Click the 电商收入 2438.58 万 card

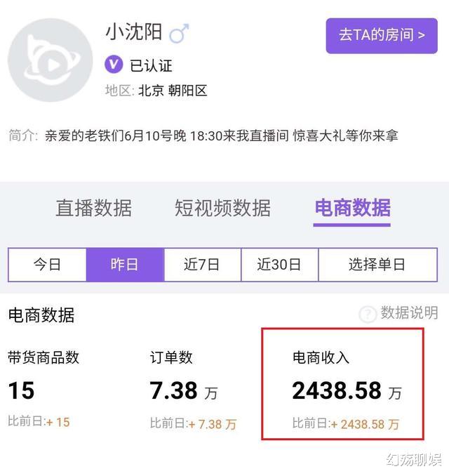(x=342, y=384)
